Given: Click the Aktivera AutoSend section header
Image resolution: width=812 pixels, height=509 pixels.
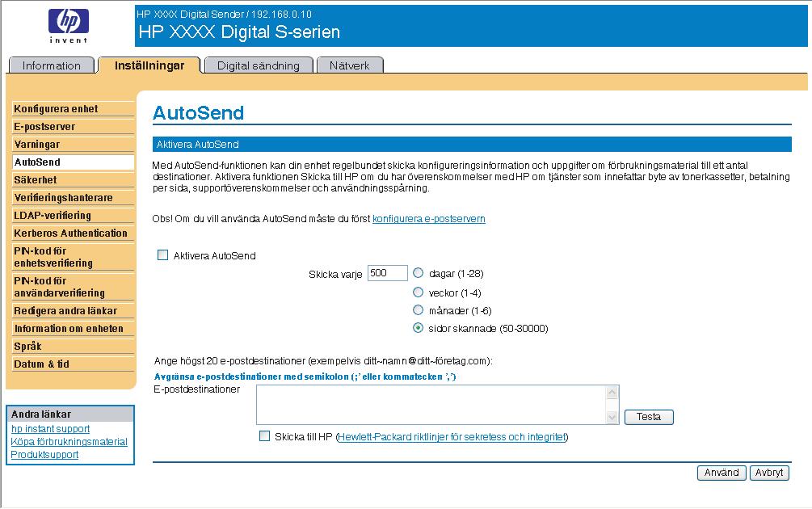Looking at the screenshot, I should click(x=472, y=145).
